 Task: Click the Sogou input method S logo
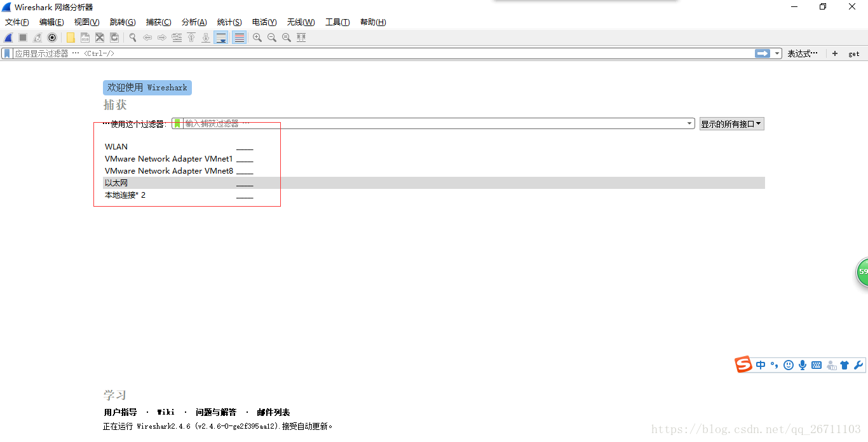[x=743, y=364]
